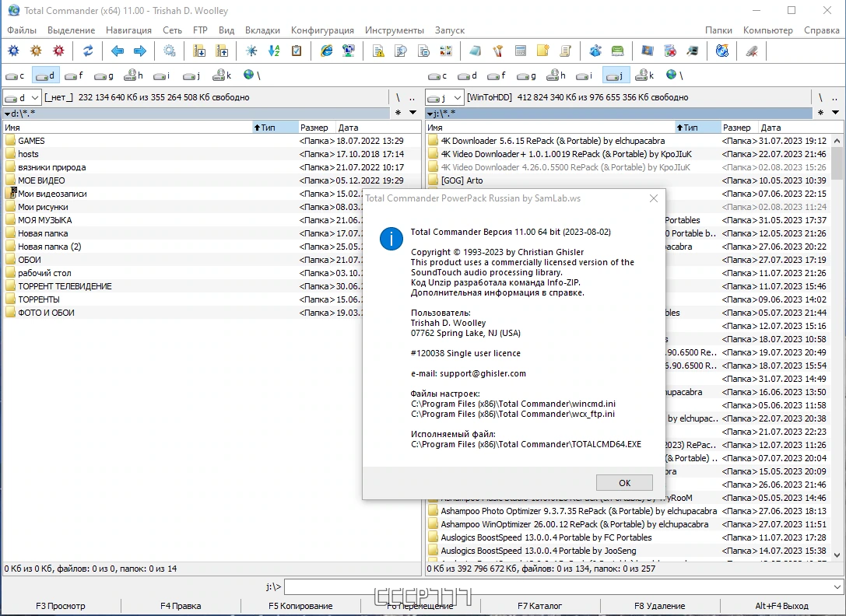This screenshot has width=846, height=616.
Task: Click the clipboard with checkmark icon
Action: (297, 51)
